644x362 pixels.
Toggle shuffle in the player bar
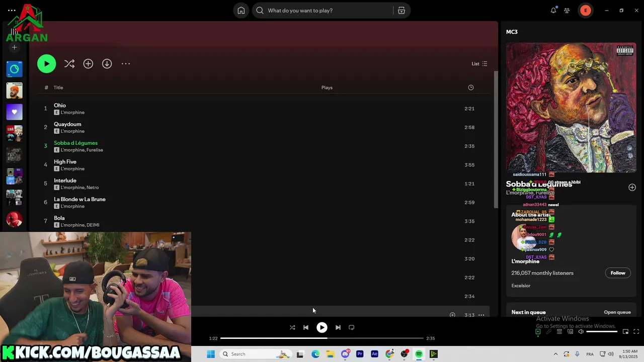pyautogui.click(x=292, y=327)
